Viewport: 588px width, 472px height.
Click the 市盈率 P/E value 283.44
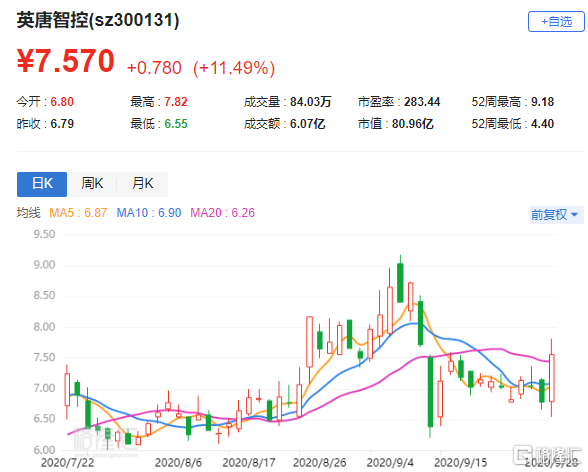422,102
